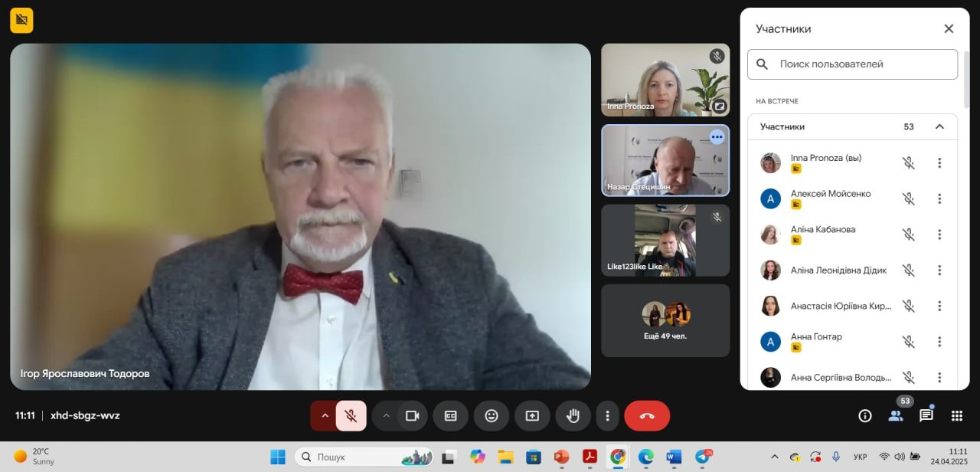Open meeting details info icon
The height and width of the screenshot is (472, 980).
(865, 415)
